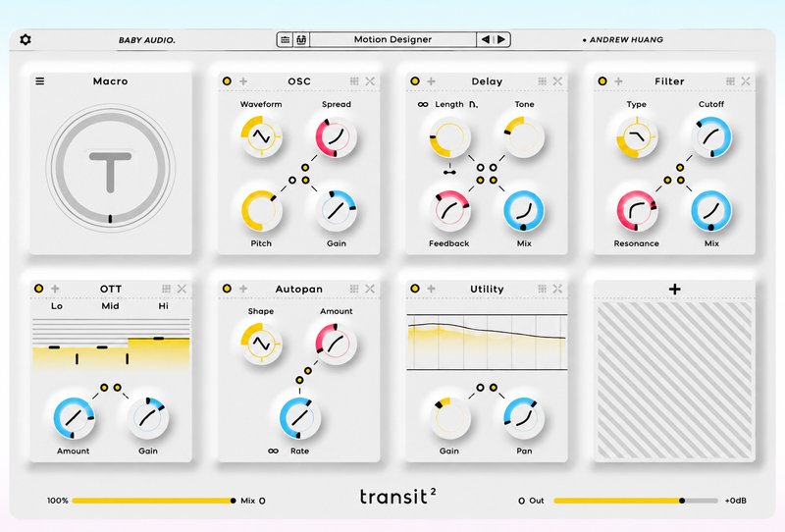
Task: Click the OTT Gain knob
Action: click(148, 418)
